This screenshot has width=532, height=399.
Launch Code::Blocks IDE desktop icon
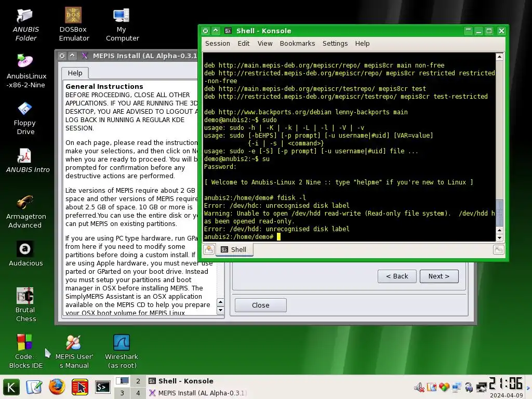point(25,352)
